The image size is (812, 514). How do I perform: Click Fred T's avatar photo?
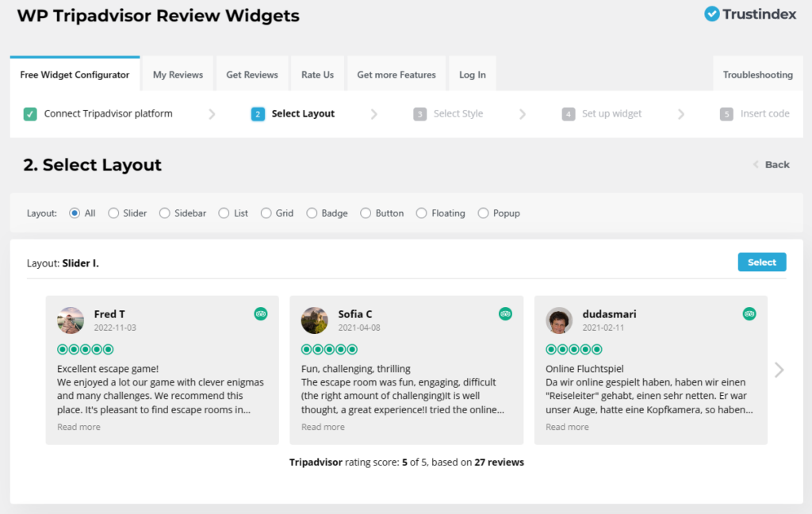70,320
